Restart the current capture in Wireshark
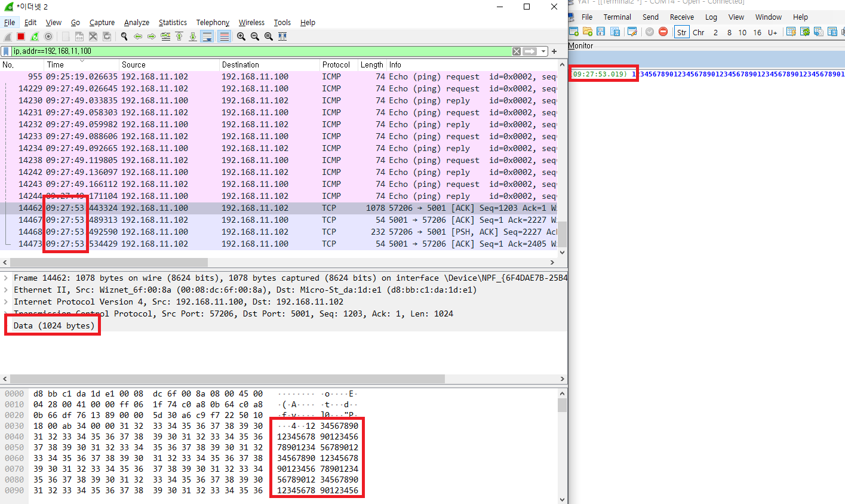 pos(35,36)
